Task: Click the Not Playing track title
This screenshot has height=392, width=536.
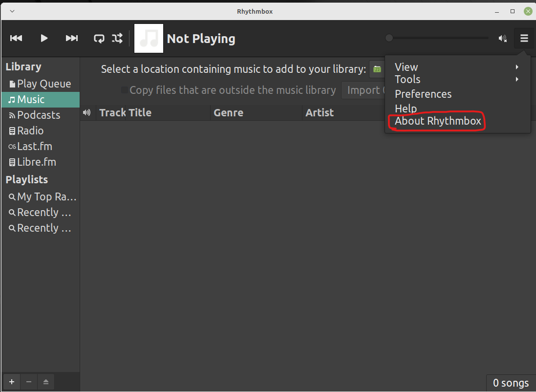Action: coord(201,39)
